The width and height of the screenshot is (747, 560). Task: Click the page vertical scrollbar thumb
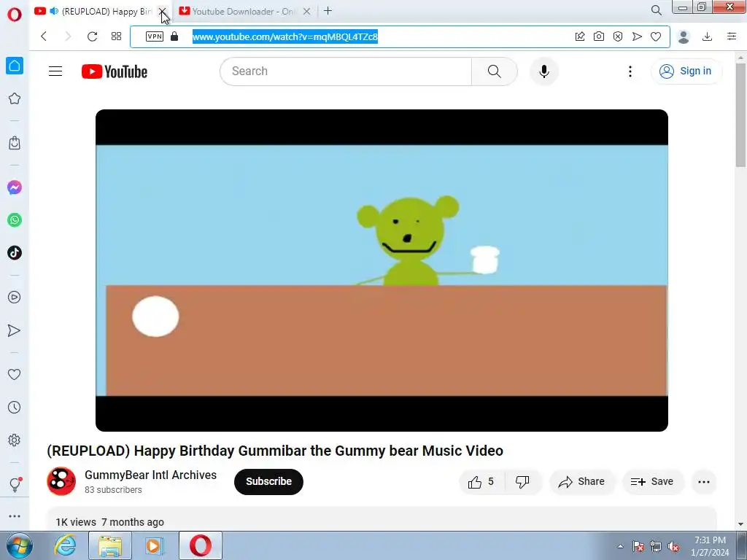coord(741,114)
